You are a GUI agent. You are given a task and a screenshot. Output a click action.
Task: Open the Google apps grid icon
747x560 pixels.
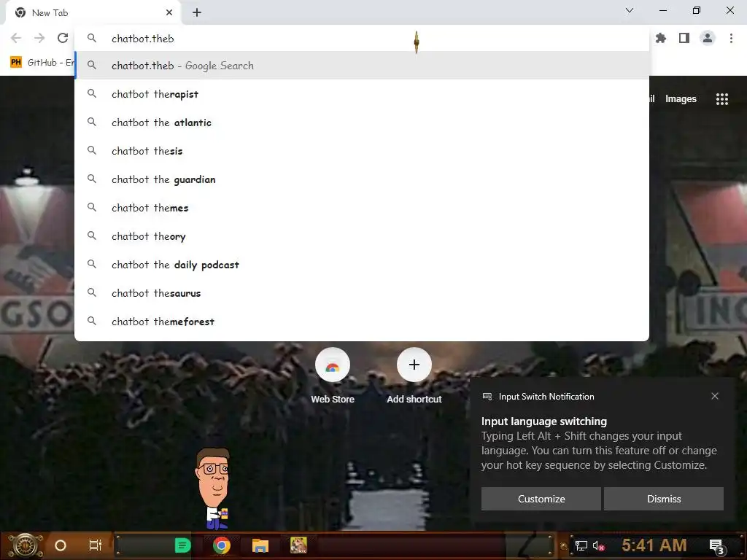point(721,99)
